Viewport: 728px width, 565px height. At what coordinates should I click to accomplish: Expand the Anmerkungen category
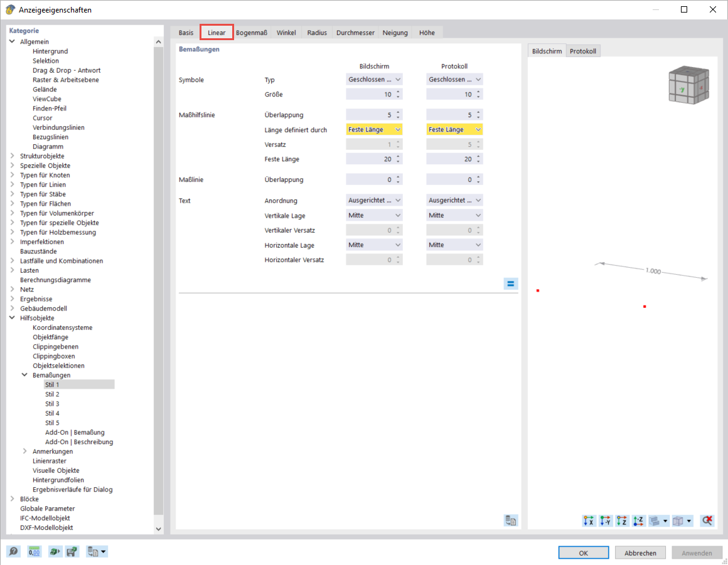[x=25, y=451]
